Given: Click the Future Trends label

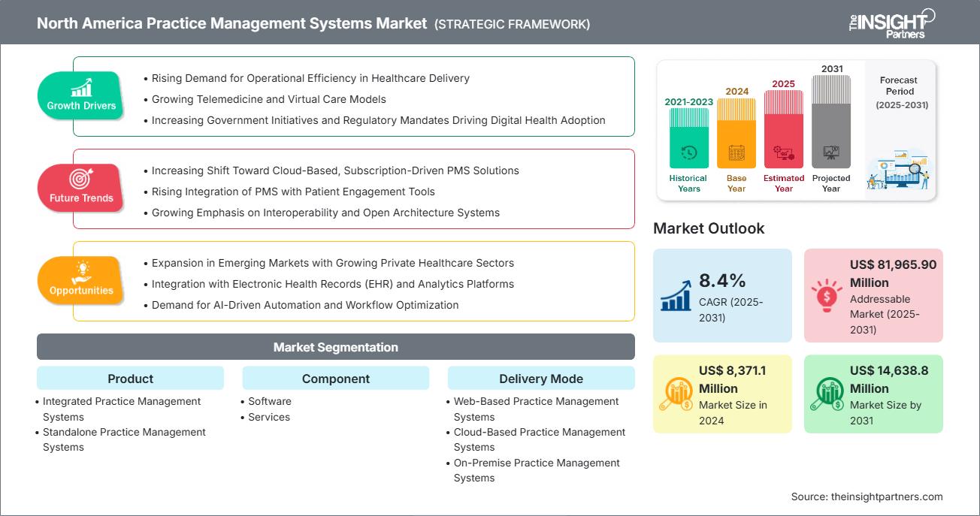Looking at the screenshot, I should coord(81,198).
